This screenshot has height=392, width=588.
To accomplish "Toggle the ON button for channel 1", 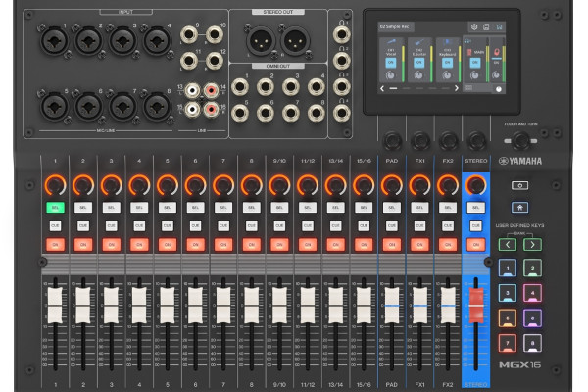I will pyautogui.click(x=54, y=244).
